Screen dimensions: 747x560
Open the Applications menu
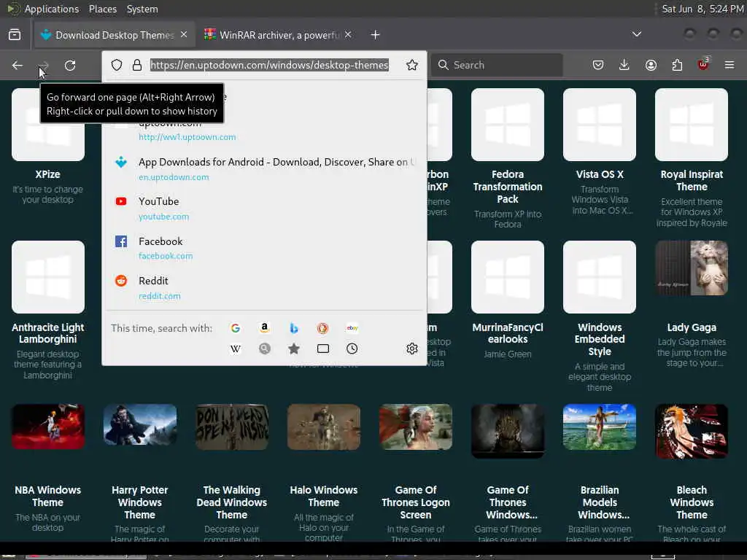(52, 9)
